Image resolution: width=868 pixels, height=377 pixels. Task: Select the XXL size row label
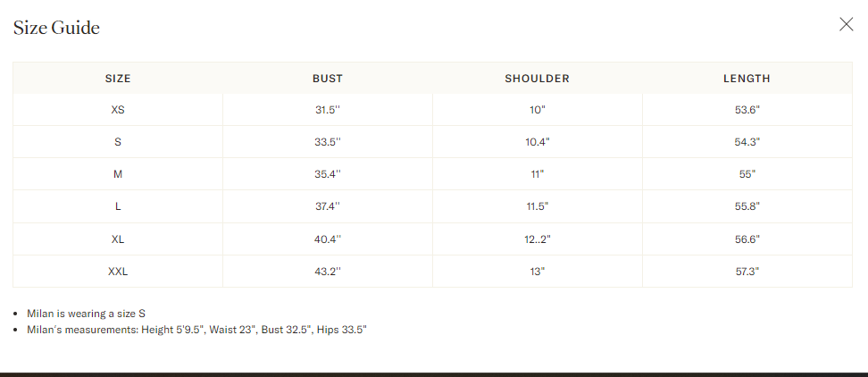pyautogui.click(x=118, y=272)
